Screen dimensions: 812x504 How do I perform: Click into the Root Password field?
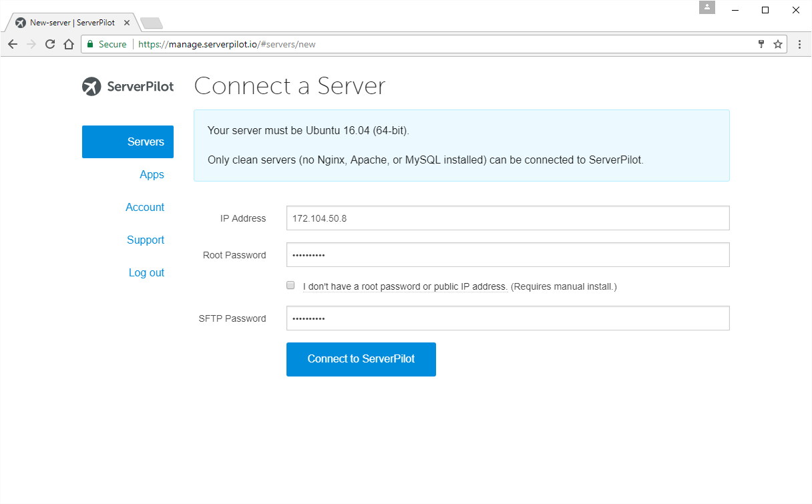click(x=507, y=255)
